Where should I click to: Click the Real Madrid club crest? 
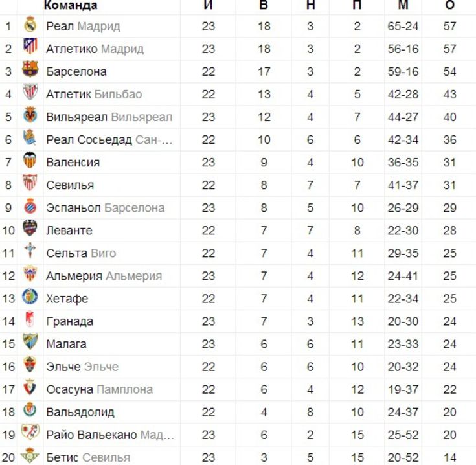click(30, 24)
